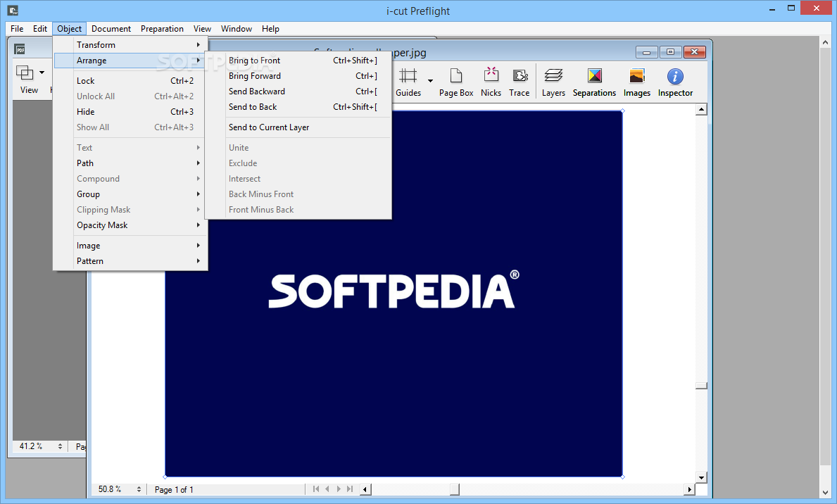Open the Separations panel icon
This screenshot has height=504, width=837.
click(595, 76)
